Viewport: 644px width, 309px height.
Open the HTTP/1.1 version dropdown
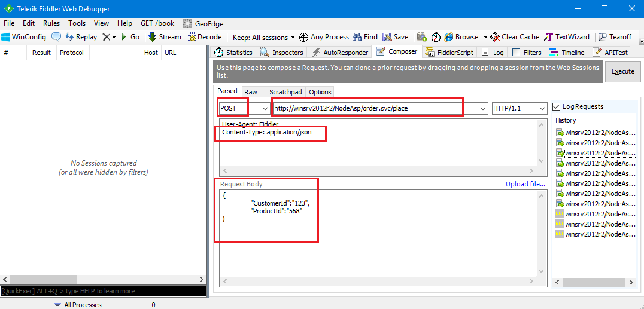point(519,108)
